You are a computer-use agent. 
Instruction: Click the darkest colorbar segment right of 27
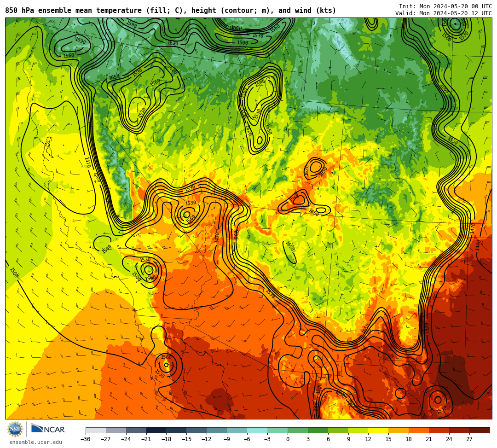pyautogui.click(x=480, y=430)
